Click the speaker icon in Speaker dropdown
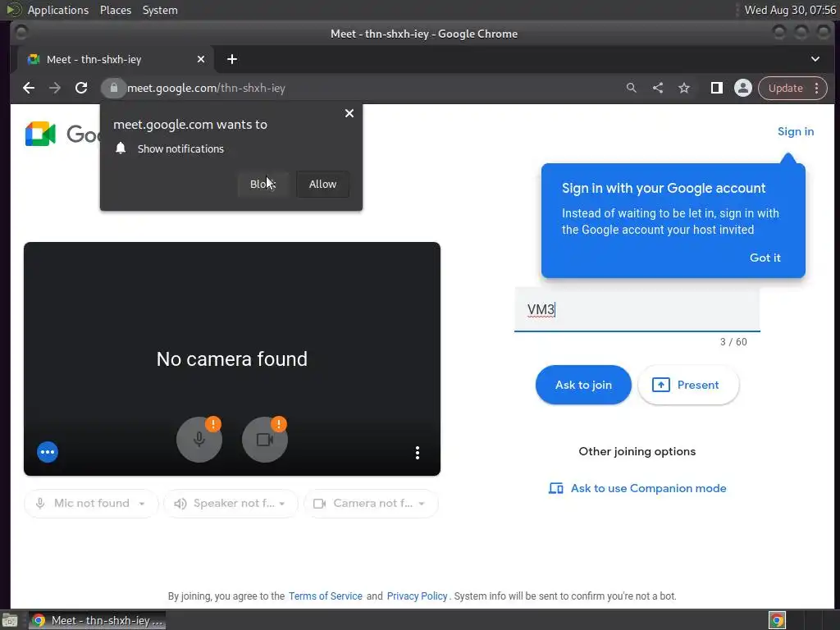 coord(180,504)
